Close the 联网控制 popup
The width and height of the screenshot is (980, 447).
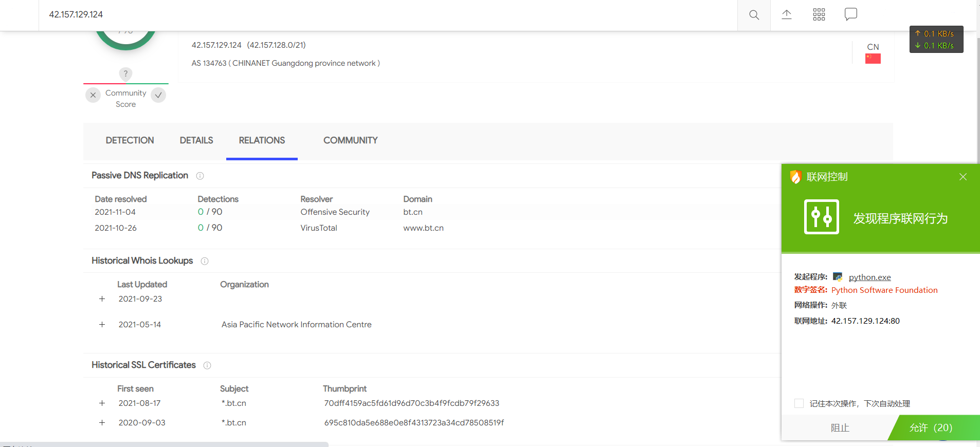[x=963, y=177]
